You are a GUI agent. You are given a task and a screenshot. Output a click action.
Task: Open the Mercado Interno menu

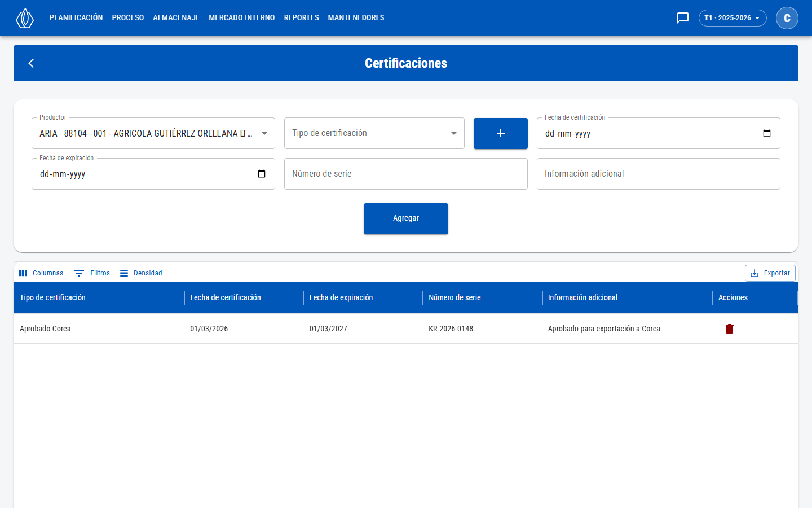(242, 18)
